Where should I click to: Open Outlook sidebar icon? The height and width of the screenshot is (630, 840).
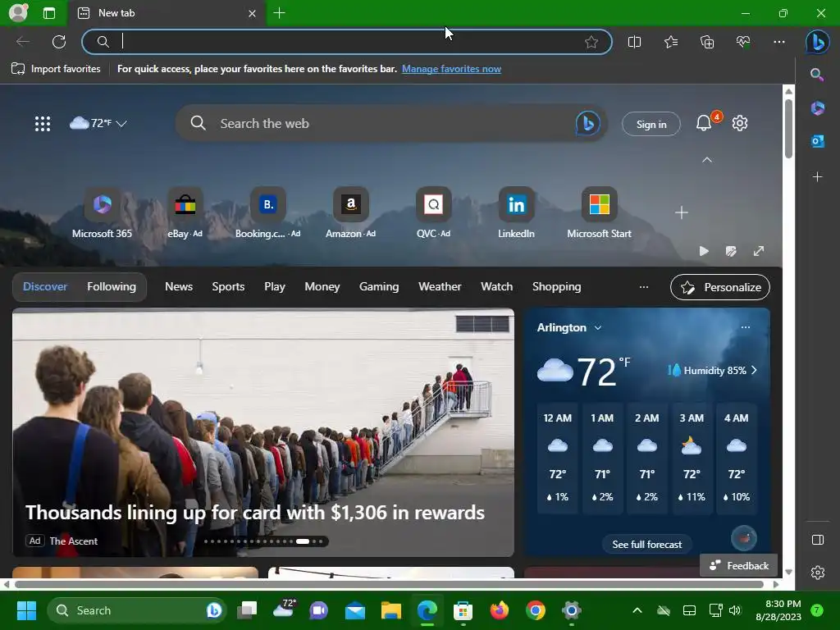pos(818,141)
